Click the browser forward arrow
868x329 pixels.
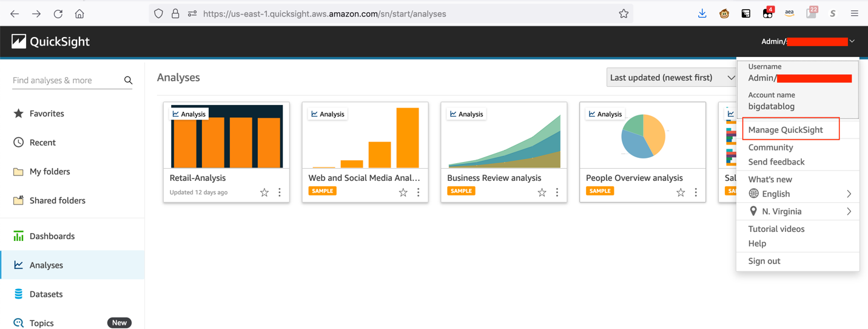pyautogui.click(x=36, y=13)
